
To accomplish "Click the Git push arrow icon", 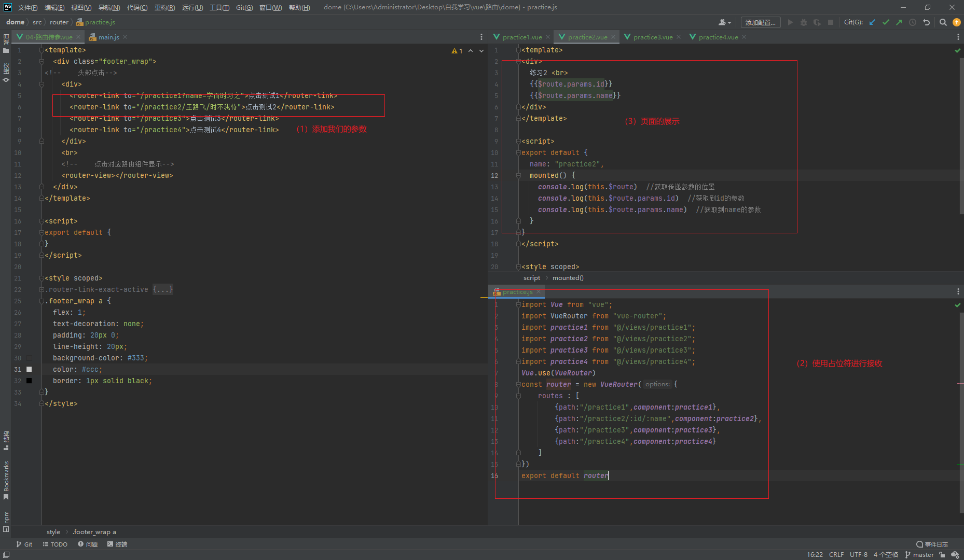I will click(899, 22).
